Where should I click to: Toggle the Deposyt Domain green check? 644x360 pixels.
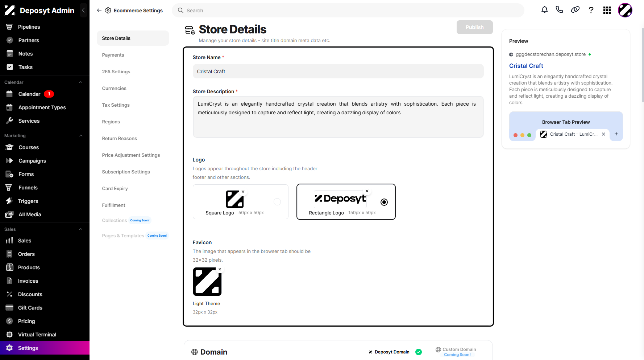point(419,352)
